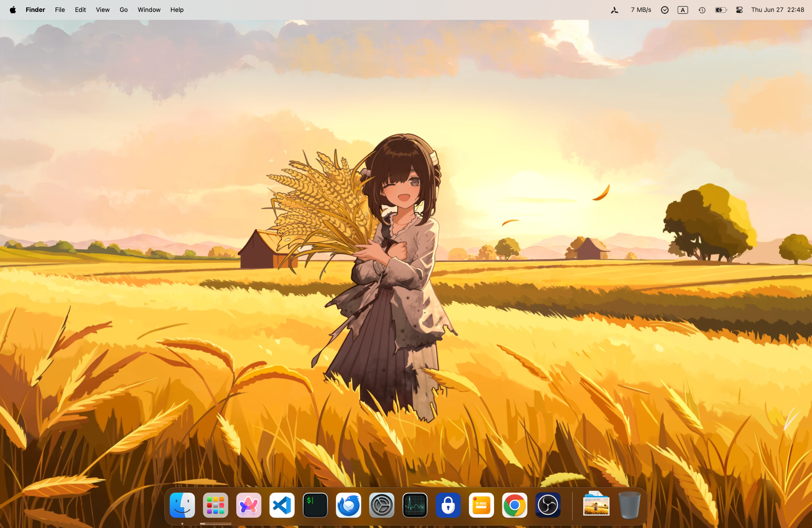This screenshot has height=528, width=812.
Task: Open the Trash from the Dock
Action: [629, 505]
